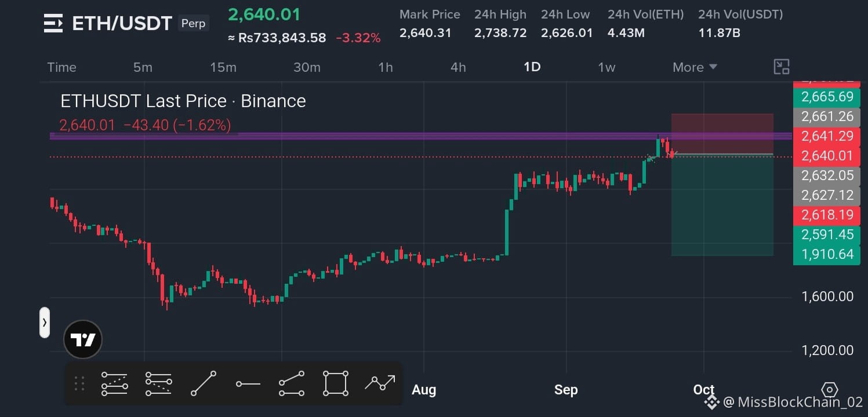Select the path polyline drawing tool
Screen dimensions: 868x417
coord(380,382)
